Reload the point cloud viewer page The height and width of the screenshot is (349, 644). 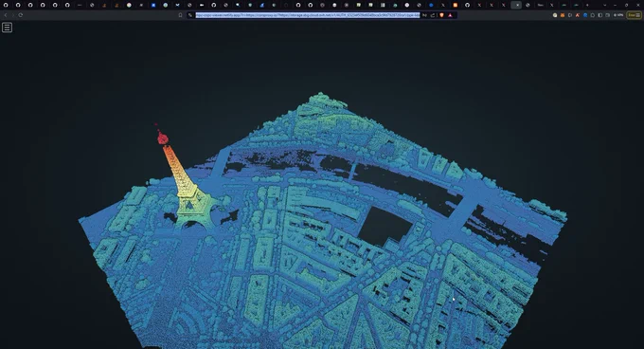(x=21, y=15)
